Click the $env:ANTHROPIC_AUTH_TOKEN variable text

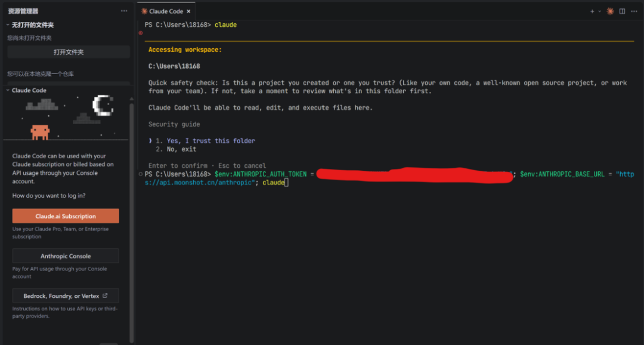pos(261,174)
